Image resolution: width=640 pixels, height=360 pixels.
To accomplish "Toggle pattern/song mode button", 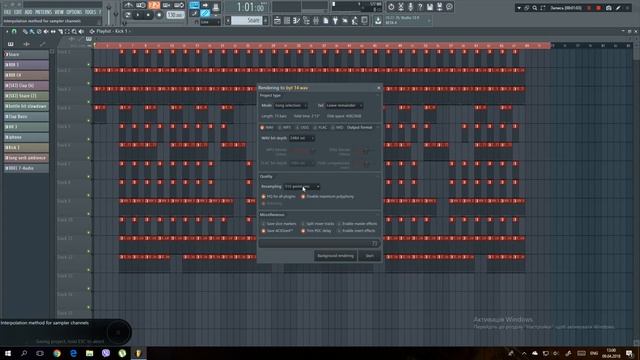I will (128, 15).
